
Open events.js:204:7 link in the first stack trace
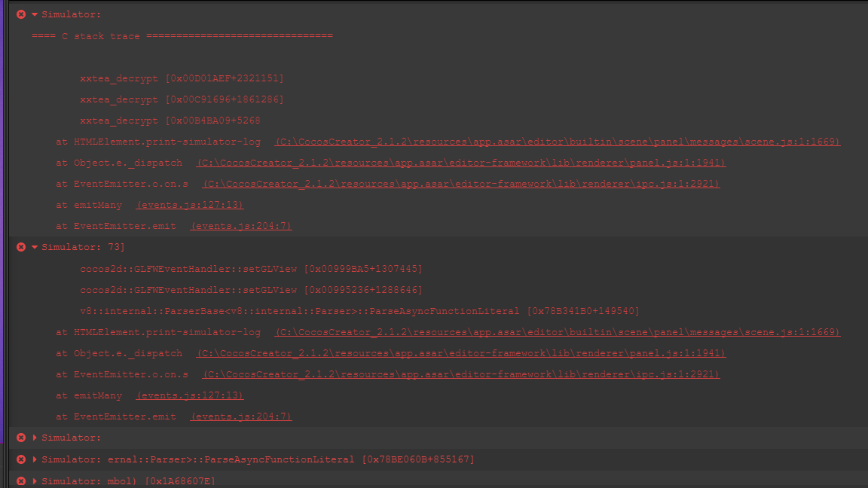(241, 226)
